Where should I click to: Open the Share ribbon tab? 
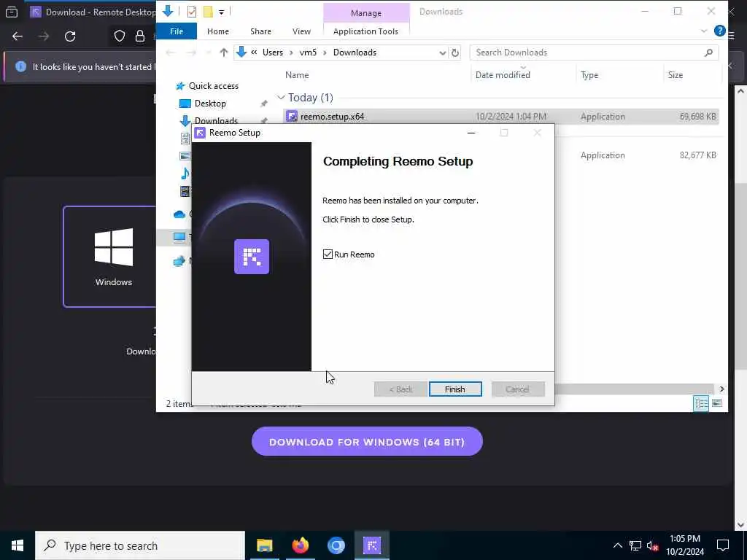(x=260, y=31)
